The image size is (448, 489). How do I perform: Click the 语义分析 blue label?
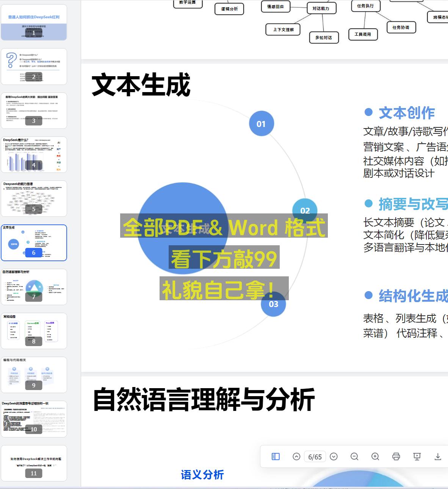202,475
